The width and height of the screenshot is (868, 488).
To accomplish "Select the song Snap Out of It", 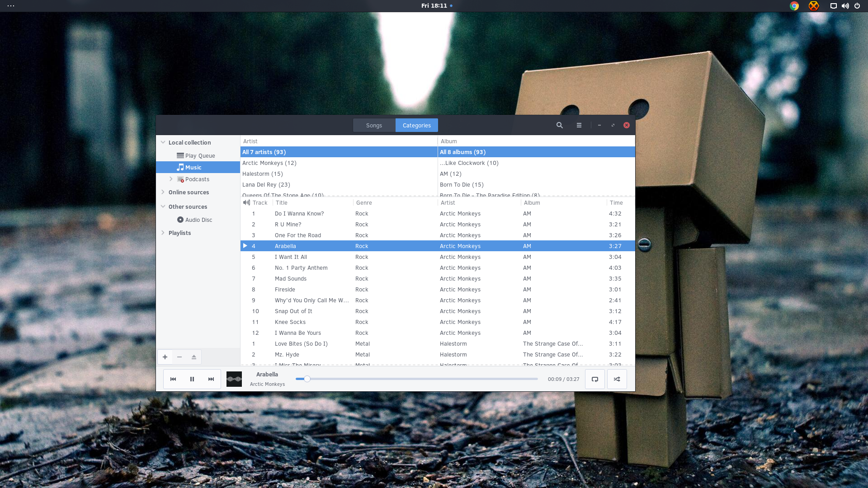I will coord(438,311).
